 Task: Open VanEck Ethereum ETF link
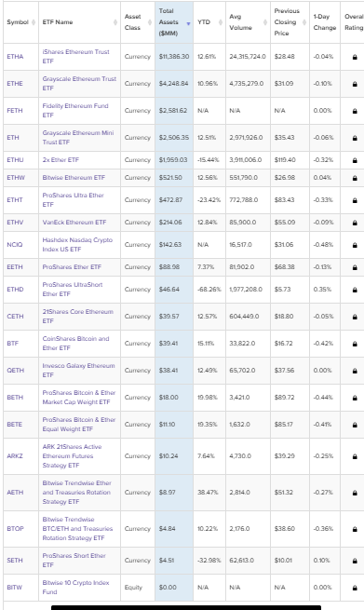point(74,223)
